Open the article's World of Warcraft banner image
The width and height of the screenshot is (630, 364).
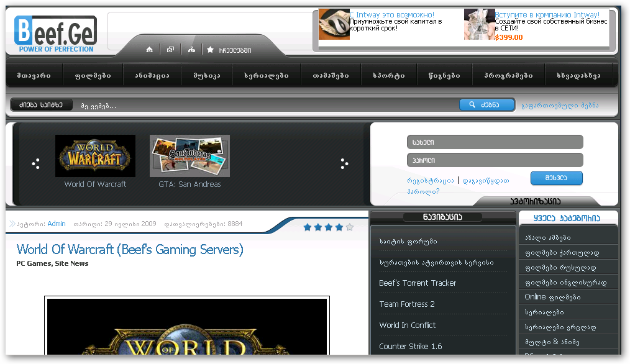tap(187, 326)
